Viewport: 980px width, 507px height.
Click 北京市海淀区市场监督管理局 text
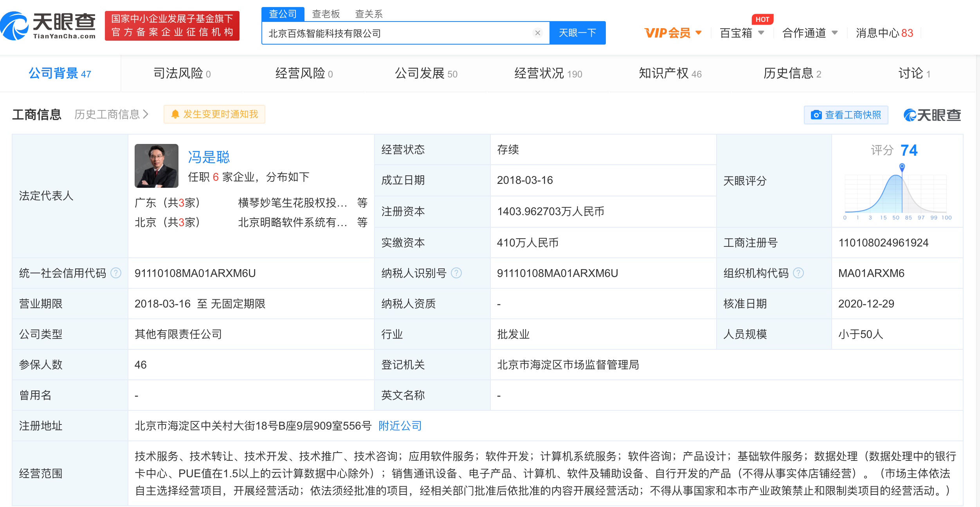pos(568,365)
